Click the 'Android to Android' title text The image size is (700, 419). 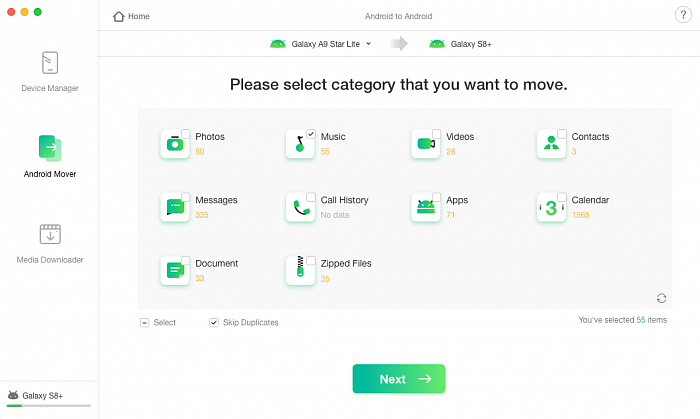pyautogui.click(x=399, y=17)
